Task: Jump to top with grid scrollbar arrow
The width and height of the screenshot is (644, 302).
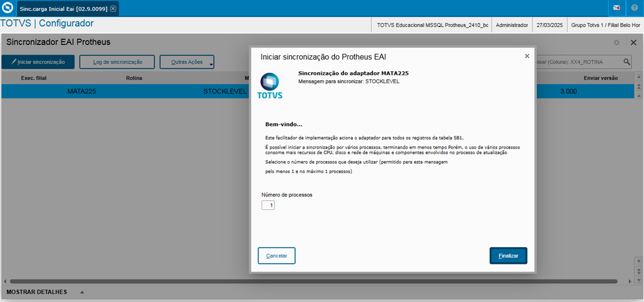Action: click(x=638, y=76)
